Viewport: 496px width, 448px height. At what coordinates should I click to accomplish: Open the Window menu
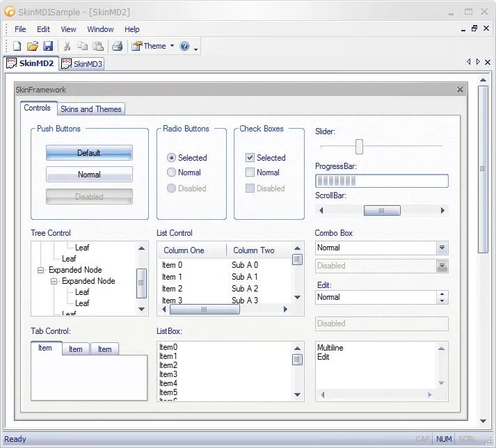click(100, 29)
